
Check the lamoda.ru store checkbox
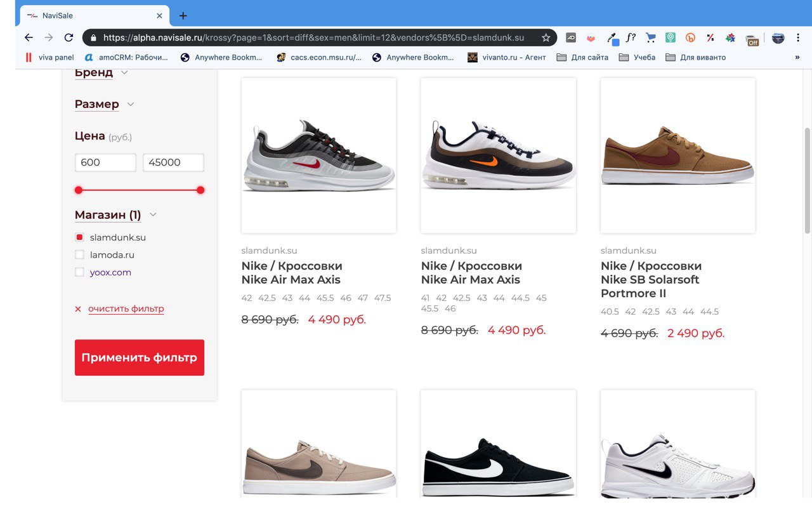(79, 255)
